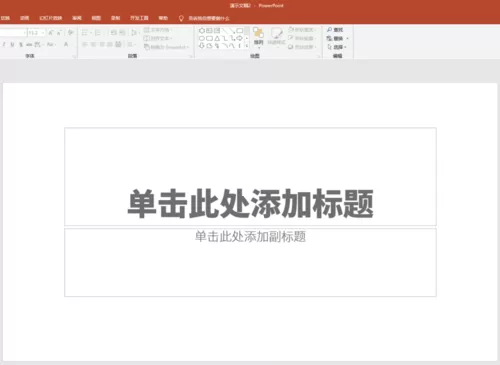Open 形状轮廓 shape outline color options
Viewport: 500px width, 365px height.
pyautogui.click(x=301, y=38)
